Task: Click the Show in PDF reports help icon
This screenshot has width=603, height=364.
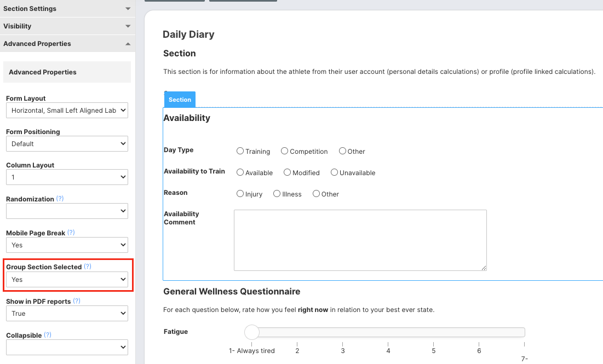Action: click(77, 301)
